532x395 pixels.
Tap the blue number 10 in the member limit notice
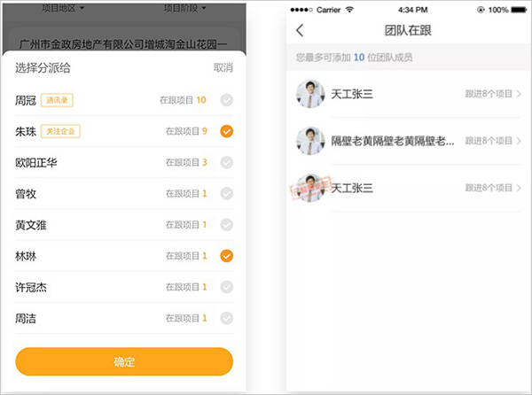coord(359,58)
